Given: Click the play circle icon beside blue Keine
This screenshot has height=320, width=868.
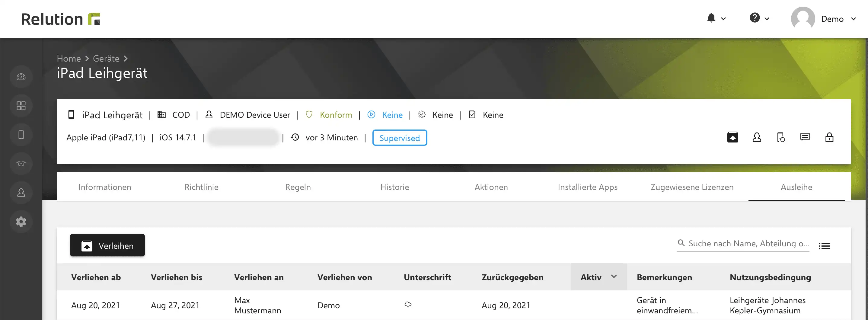Looking at the screenshot, I should tap(371, 115).
